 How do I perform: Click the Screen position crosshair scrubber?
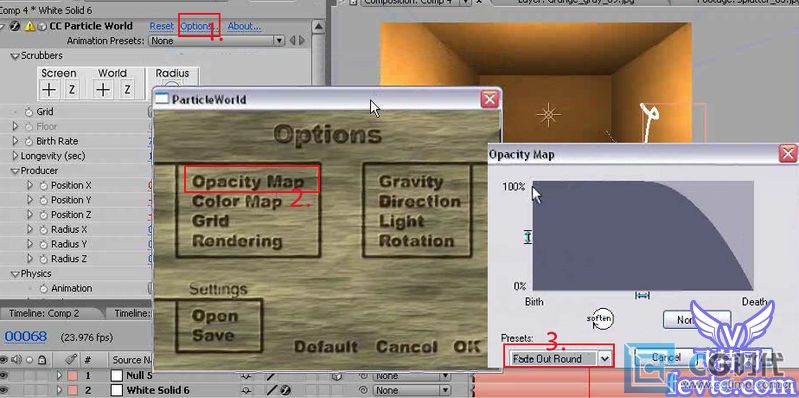(49, 90)
